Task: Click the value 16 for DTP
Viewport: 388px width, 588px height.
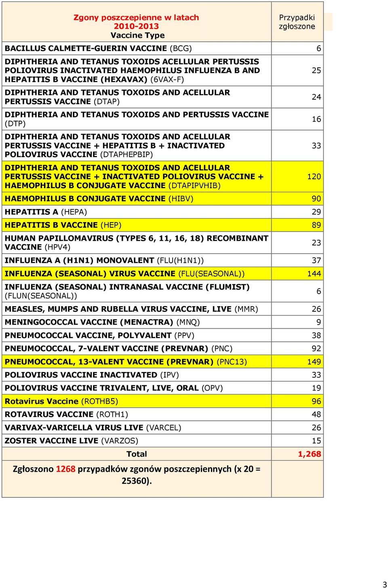Action: coord(316,119)
